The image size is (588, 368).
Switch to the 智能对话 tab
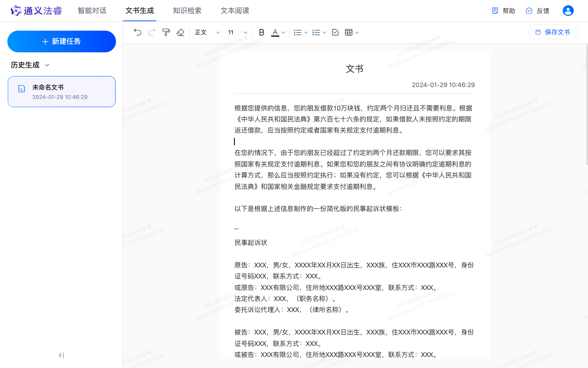[x=92, y=11]
